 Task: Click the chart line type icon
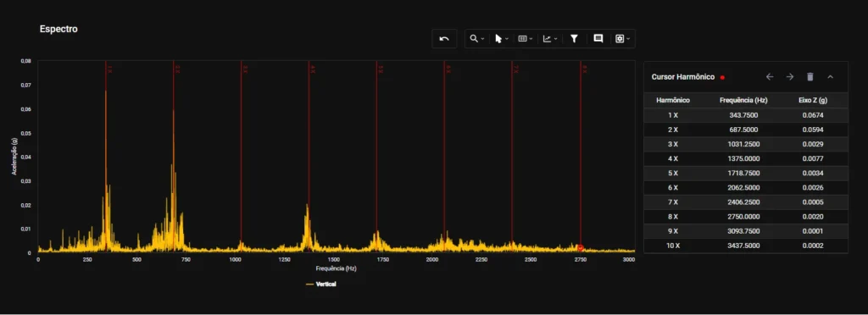point(547,39)
